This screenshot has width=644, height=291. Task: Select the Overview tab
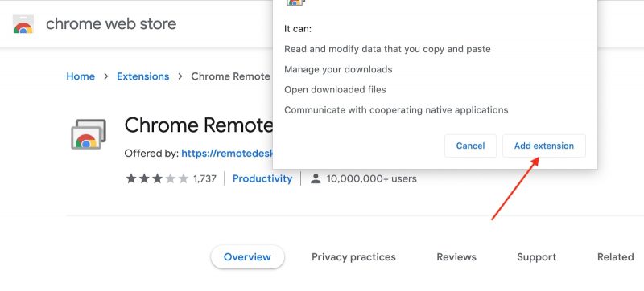[x=247, y=257]
